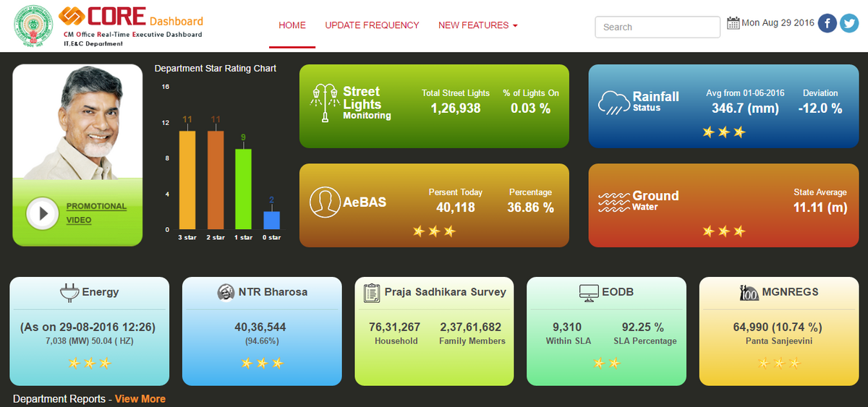Click the rainfall cloud icon
This screenshot has width=868, height=407.
click(x=613, y=103)
